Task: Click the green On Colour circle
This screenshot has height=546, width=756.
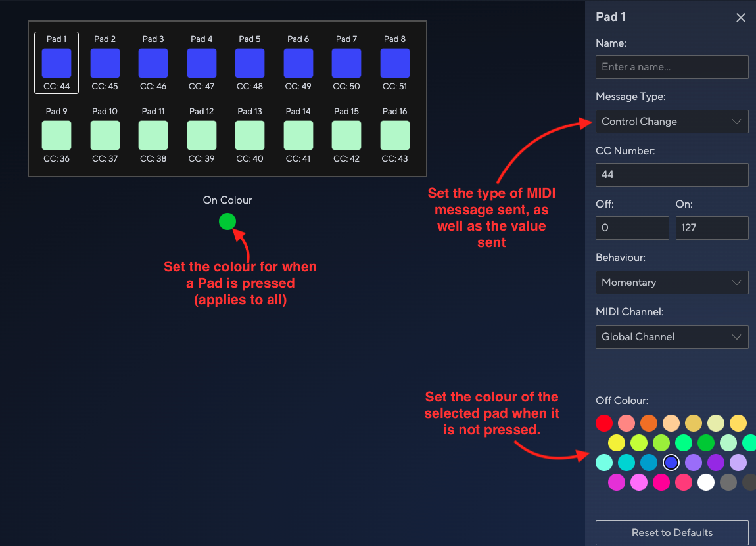Action: [x=227, y=221]
